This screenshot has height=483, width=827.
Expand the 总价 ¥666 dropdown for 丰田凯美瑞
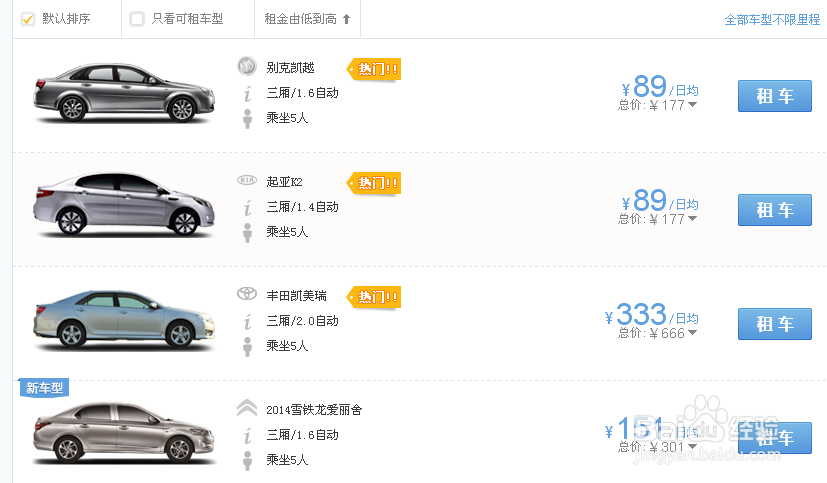pyautogui.click(x=693, y=332)
